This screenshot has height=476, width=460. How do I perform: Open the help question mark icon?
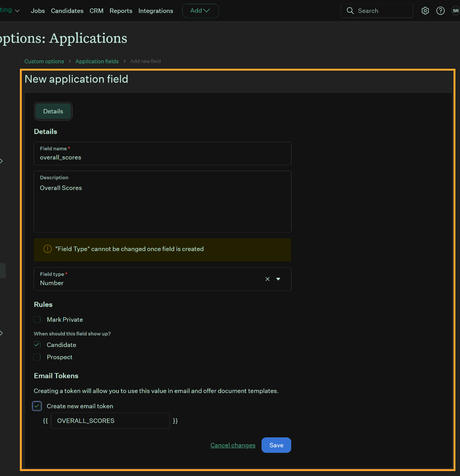pos(441,11)
